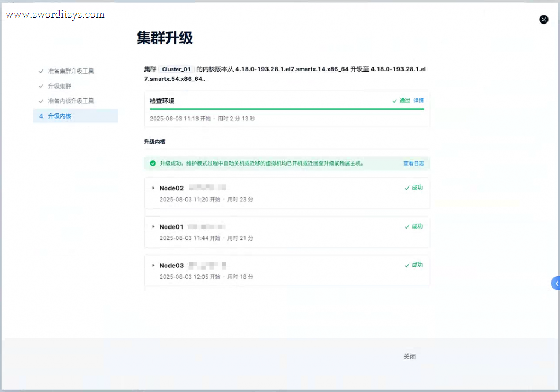Viewport: 560px width, 392px height.
Task: Click the 集群升级 dialog title
Action: pyautogui.click(x=165, y=38)
